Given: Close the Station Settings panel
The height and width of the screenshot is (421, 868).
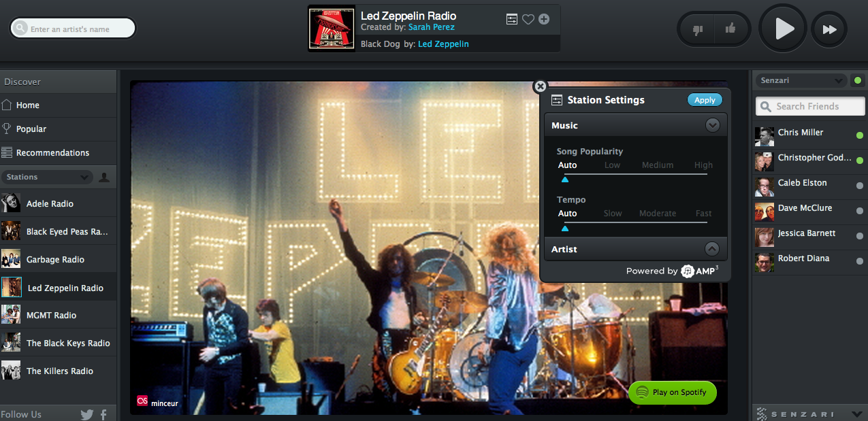Looking at the screenshot, I should click(x=540, y=86).
